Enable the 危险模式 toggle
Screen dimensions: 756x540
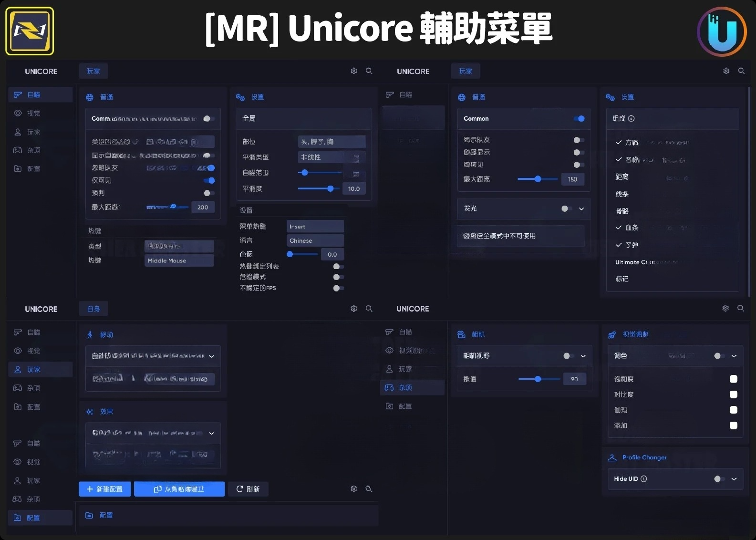coord(338,277)
